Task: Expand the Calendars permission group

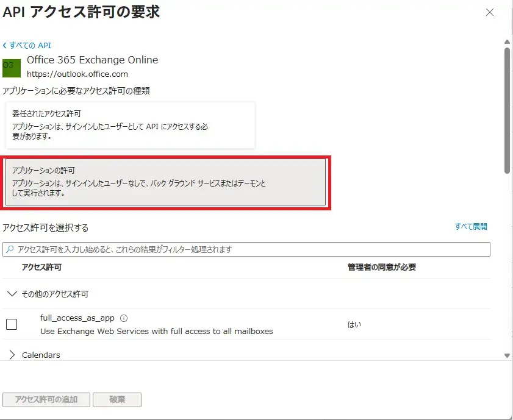Action: (x=12, y=355)
